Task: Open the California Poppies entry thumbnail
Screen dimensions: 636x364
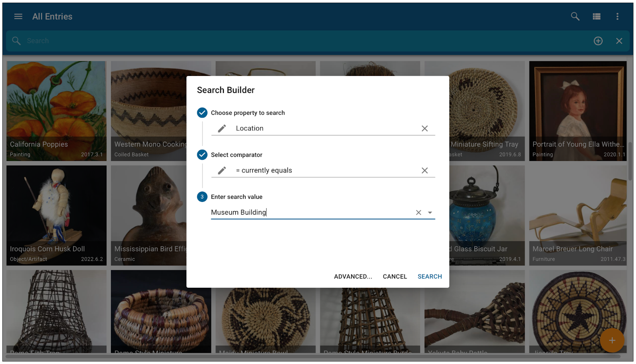Action: [56, 111]
